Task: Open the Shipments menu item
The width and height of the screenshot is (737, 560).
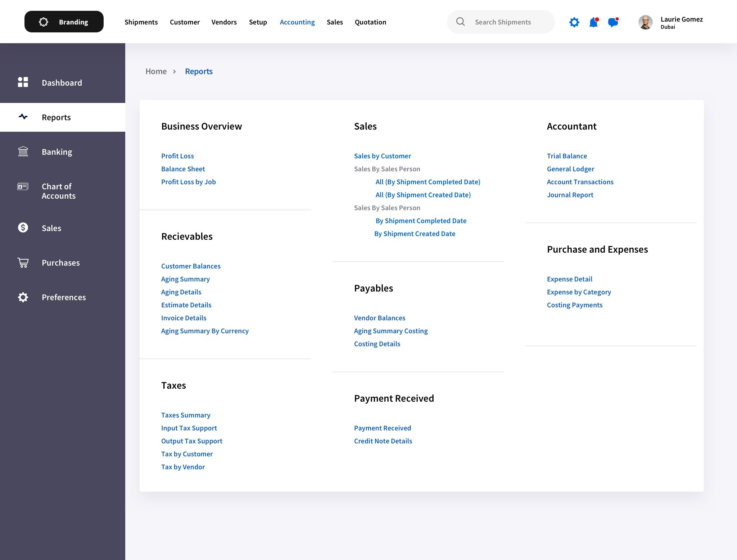Action: click(141, 22)
